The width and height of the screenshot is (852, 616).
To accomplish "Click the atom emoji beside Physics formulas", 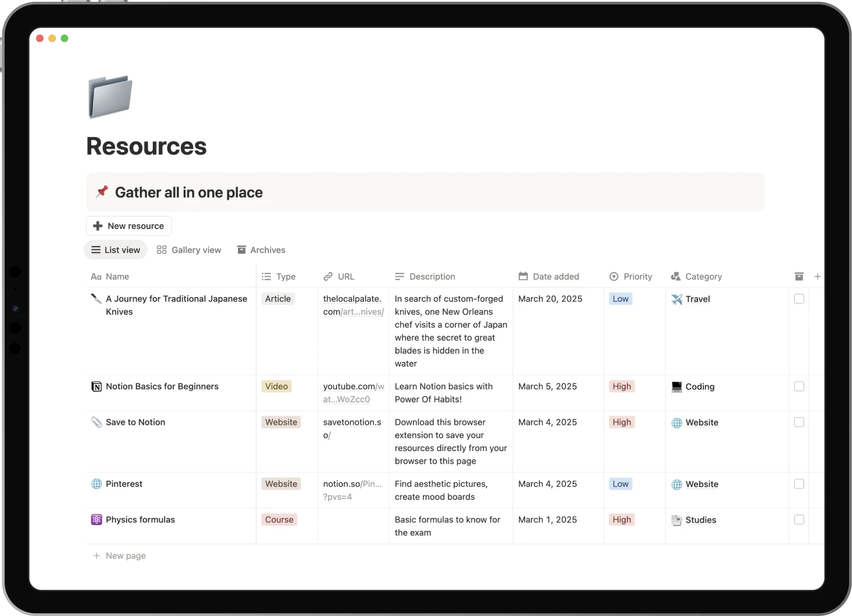I will click(x=96, y=519).
